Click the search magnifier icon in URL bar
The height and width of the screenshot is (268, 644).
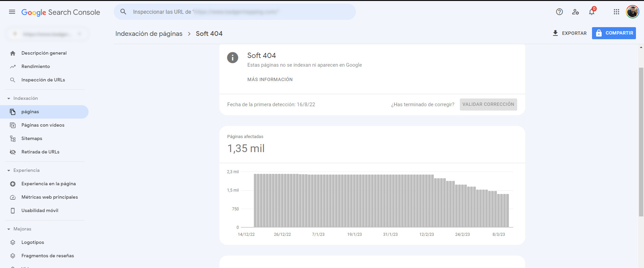click(123, 12)
